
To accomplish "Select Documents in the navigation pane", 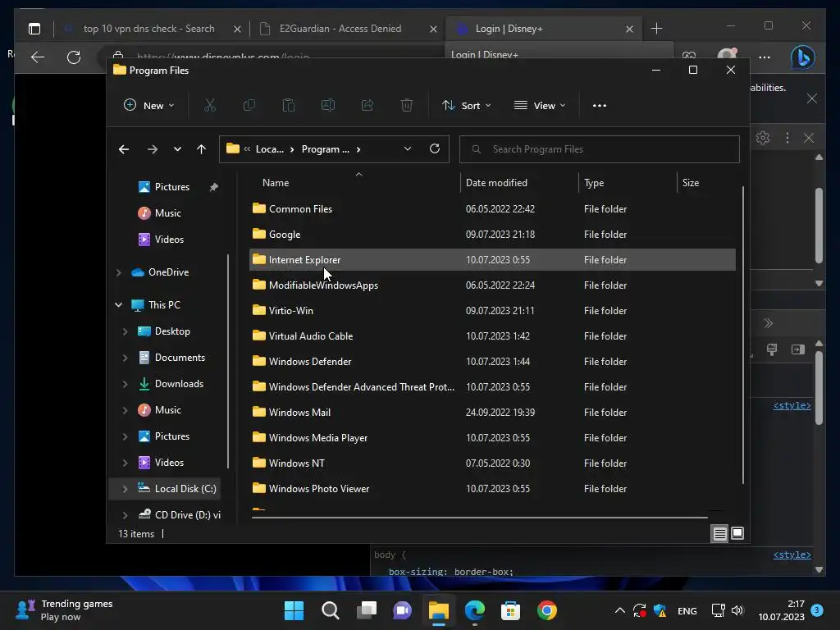I will click(180, 358).
